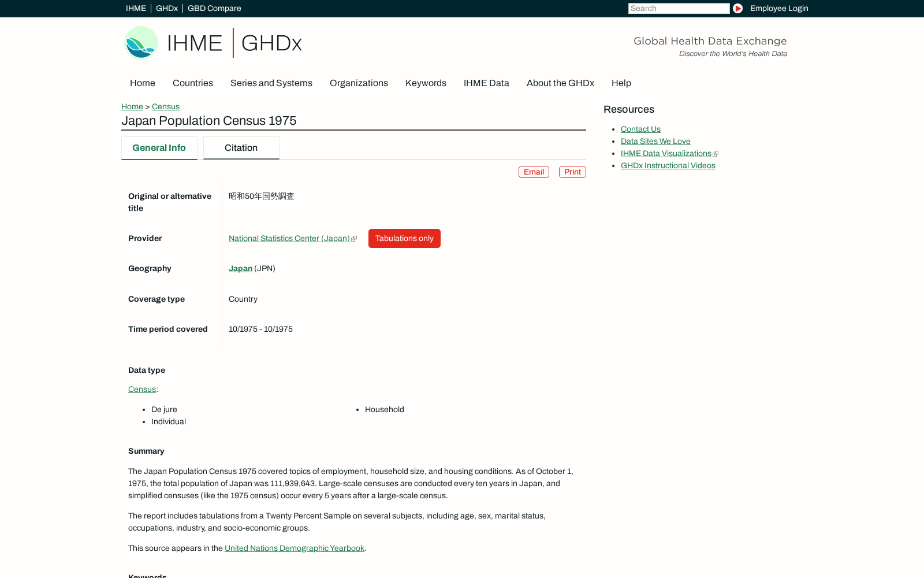Open the Countries menu

click(x=193, y=83)
